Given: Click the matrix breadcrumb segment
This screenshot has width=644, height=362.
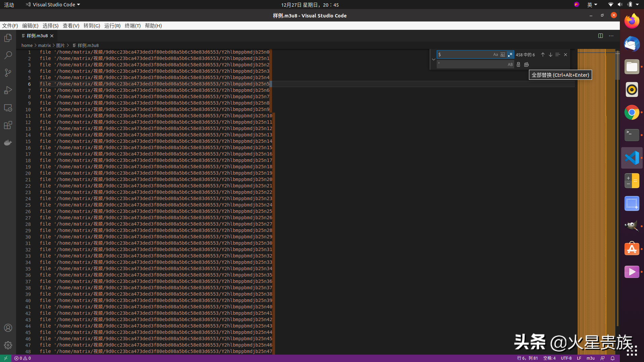Looking at the screenshot, I should point(44,46).
